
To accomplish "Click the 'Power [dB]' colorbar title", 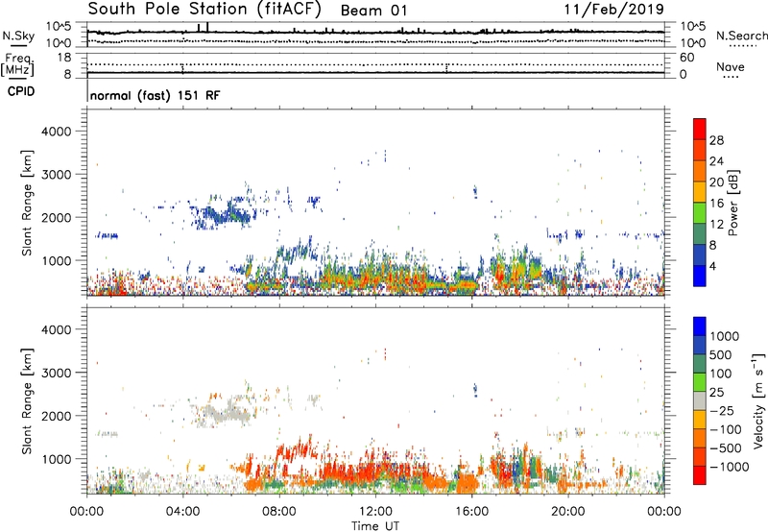I will click(732, 203).
